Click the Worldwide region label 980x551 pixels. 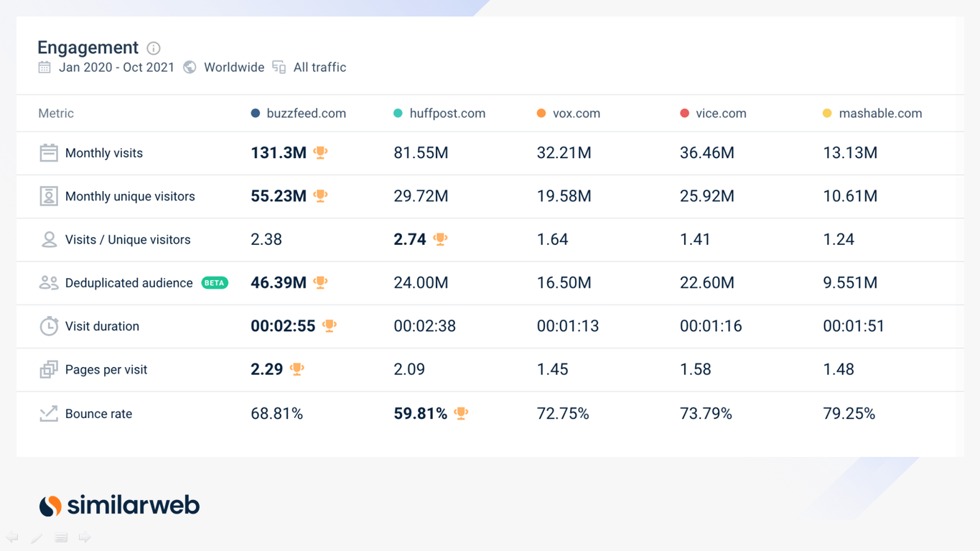(x=234, y=68)
